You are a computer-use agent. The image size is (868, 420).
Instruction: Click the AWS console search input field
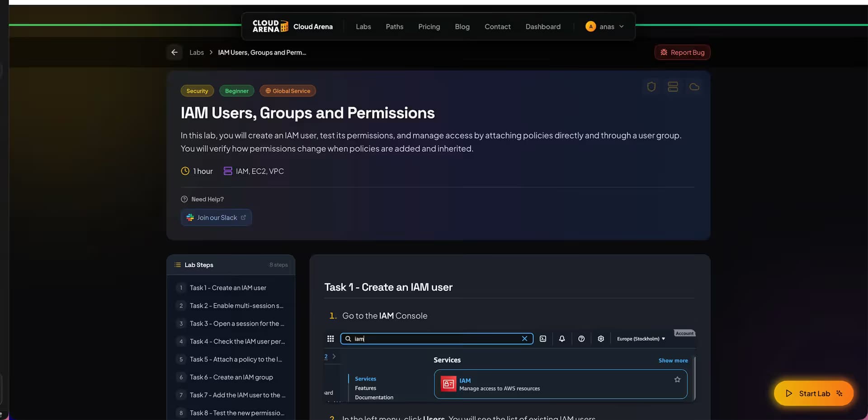437,339
